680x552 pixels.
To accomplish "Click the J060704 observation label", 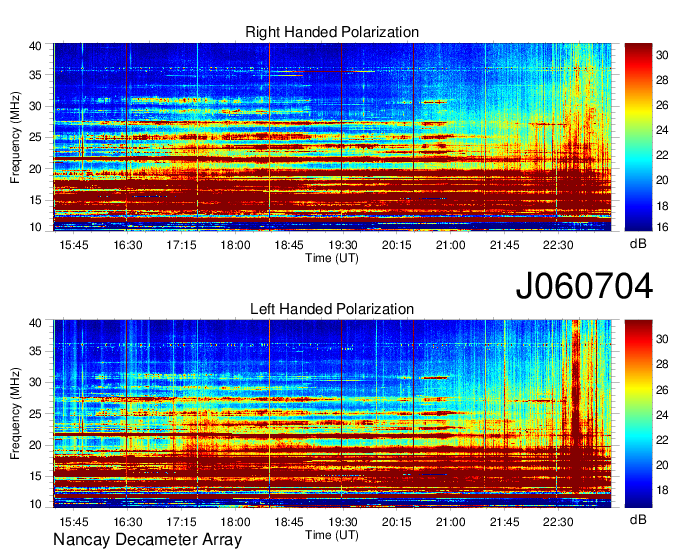I will pos(584,286).
